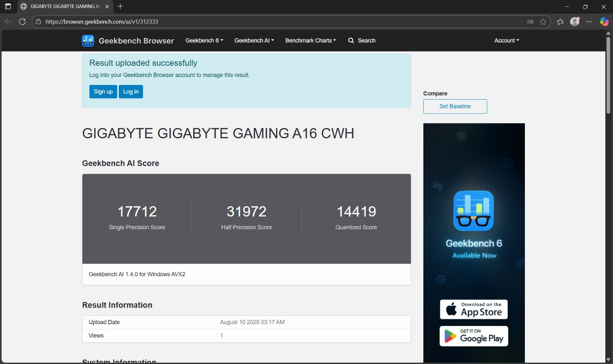Click the address bar URL
The width and height of the screenshot is (613, 364).
(x=102, y=21)
